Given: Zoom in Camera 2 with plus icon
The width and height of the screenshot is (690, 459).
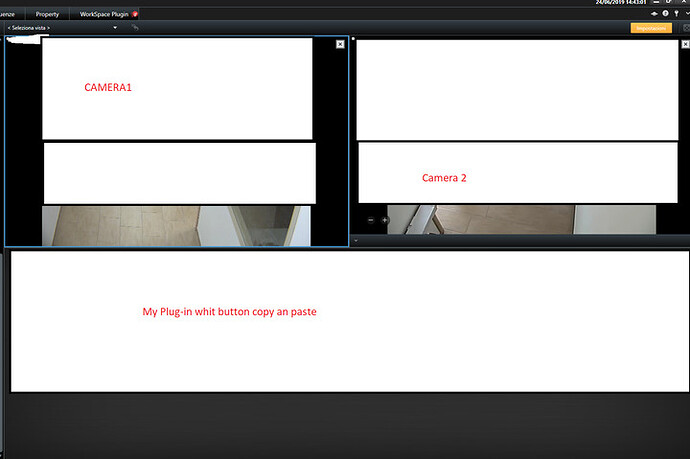Looking at the screenshot, I should click(x=384, y=219).
